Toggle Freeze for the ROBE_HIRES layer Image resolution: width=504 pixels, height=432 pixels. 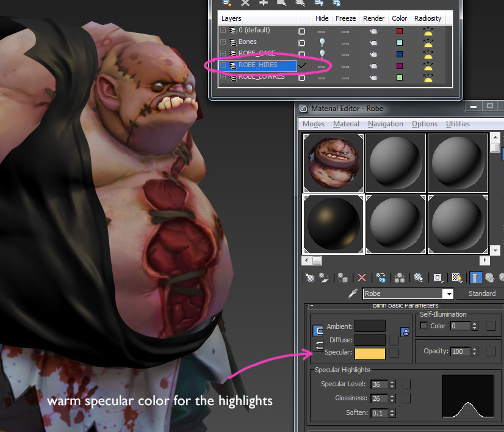(x=345, y=67)
